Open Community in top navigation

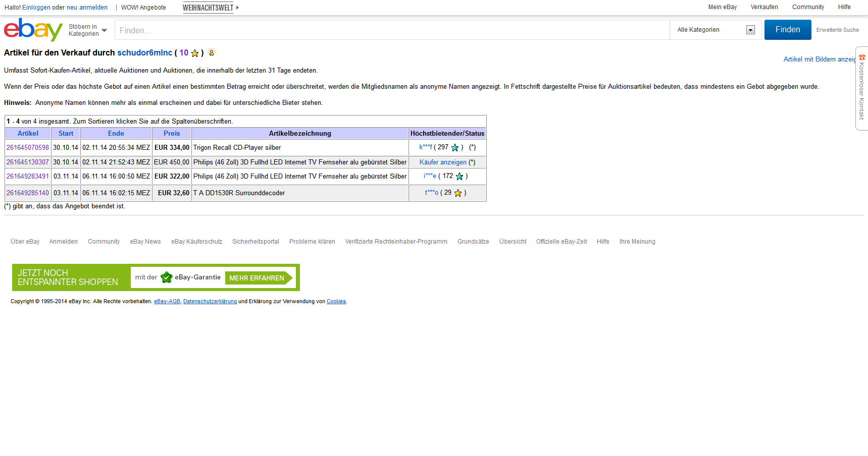(808, 7)
